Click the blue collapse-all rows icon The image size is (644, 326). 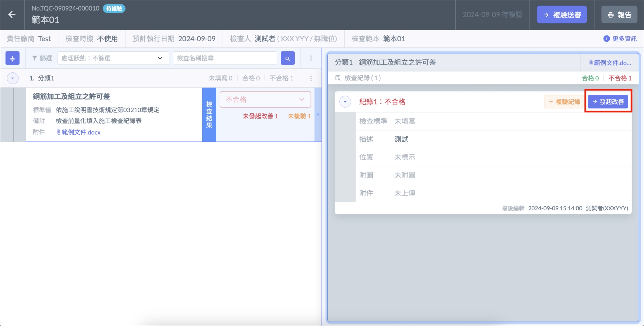coord(13,58)
